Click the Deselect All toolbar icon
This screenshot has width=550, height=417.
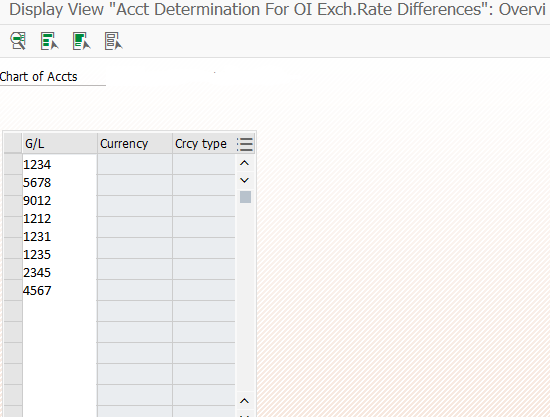[113, 41]
